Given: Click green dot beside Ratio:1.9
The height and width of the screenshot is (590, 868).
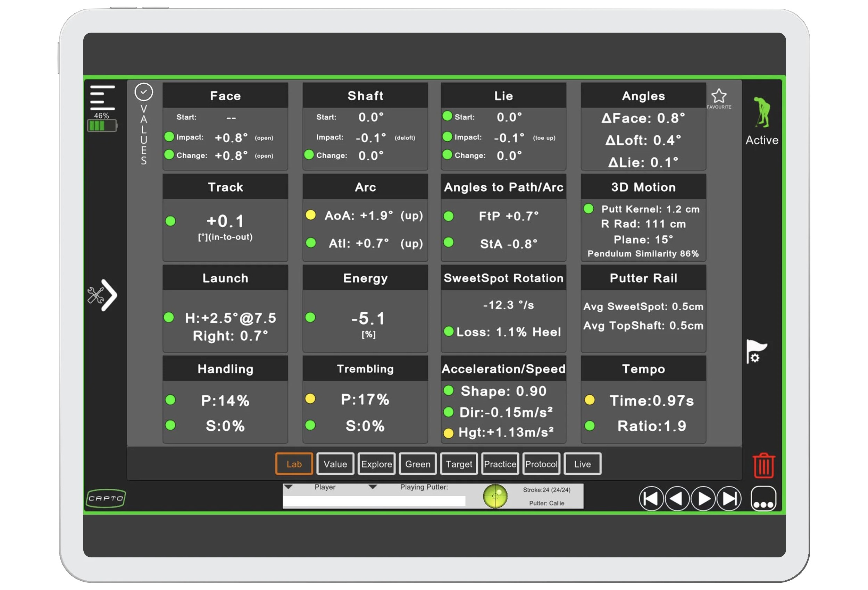Looking at the screenshot, I should tap(590, 425).
